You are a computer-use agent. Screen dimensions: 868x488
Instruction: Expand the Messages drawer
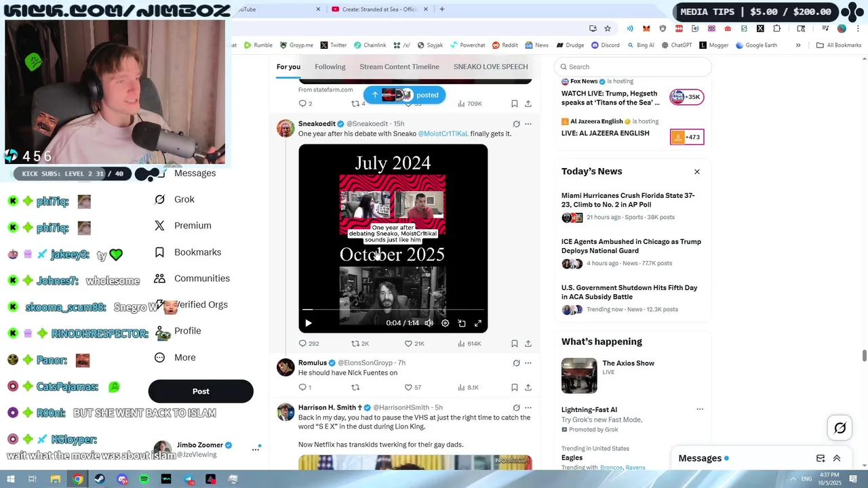[837, 458]
